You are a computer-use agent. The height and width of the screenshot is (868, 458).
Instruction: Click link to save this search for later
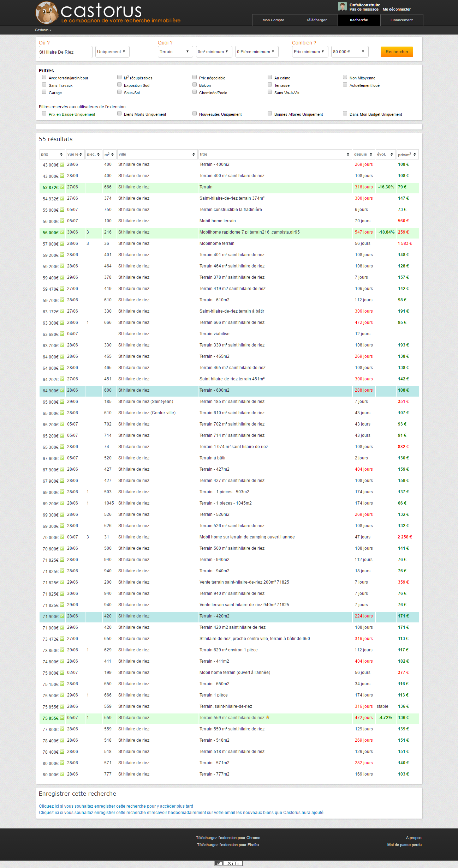pyautogui.click(x=116, y=806)
